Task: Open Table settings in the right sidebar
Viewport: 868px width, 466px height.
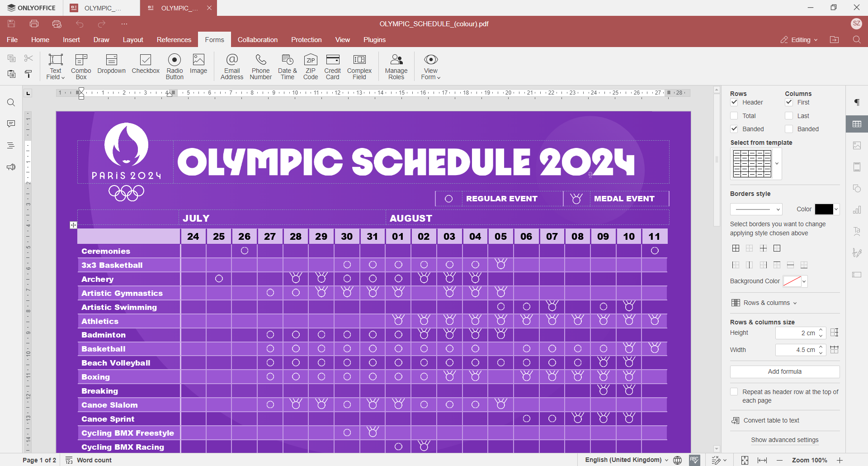Action: pos(857,124)
